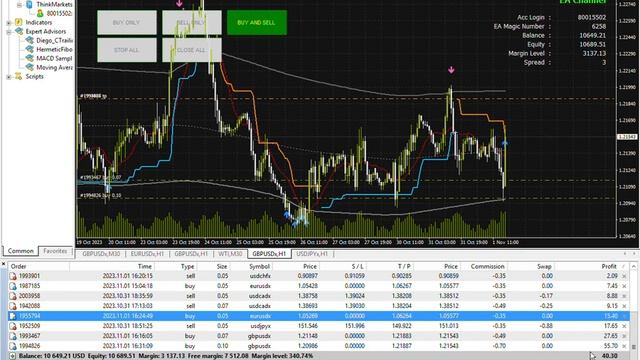640x360 pixels.
Task: Click the SELL ONLY button
Action: point(192,22)
